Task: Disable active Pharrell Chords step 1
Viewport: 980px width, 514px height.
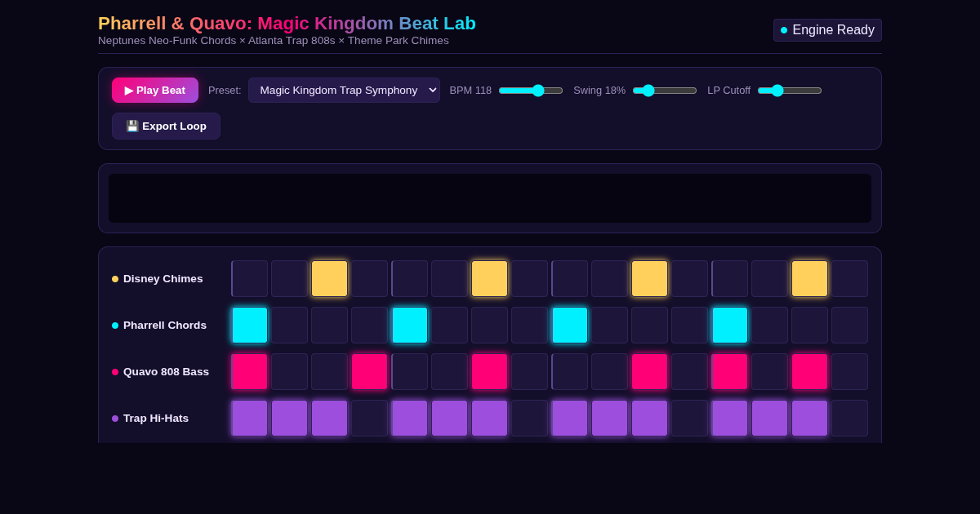Action: click(x=250, y=326)
